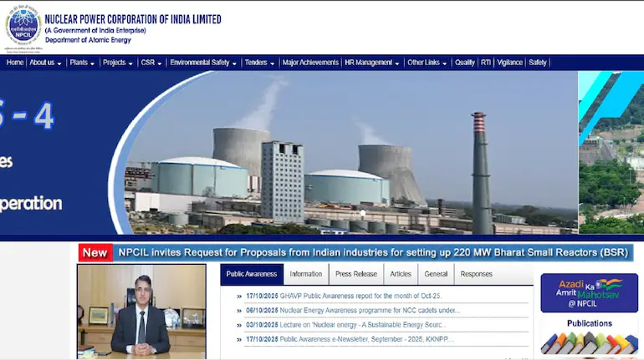The height and width of the screenshot is (360, 644).
Task: Select the Articles tab
Action: [401, 274]
